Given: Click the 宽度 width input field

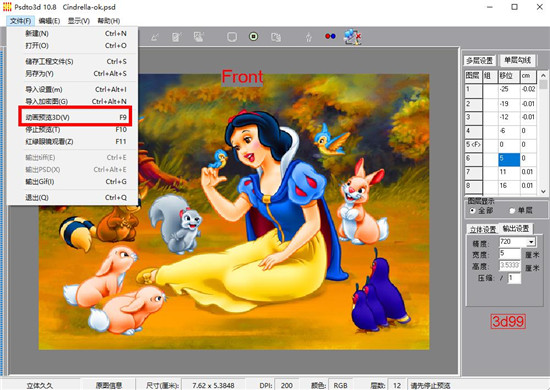Looking at the screenshot, I should [510, 254].
